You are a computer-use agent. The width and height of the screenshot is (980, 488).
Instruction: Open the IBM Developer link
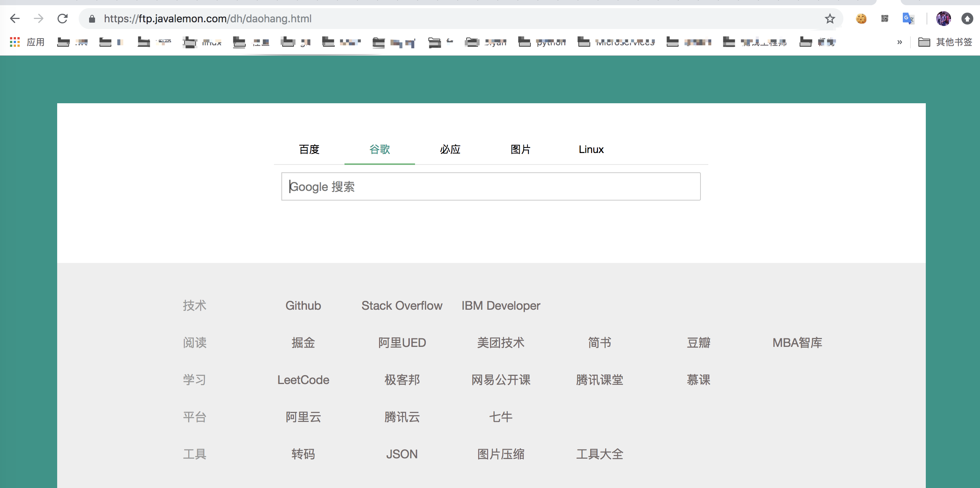(501, 305)
